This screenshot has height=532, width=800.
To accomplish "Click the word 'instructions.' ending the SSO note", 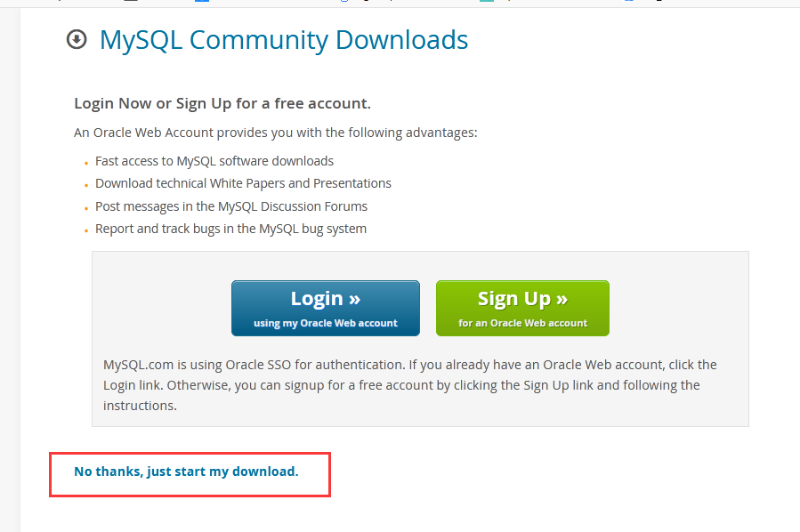I will pyautogui.click(x=141, y=406).
